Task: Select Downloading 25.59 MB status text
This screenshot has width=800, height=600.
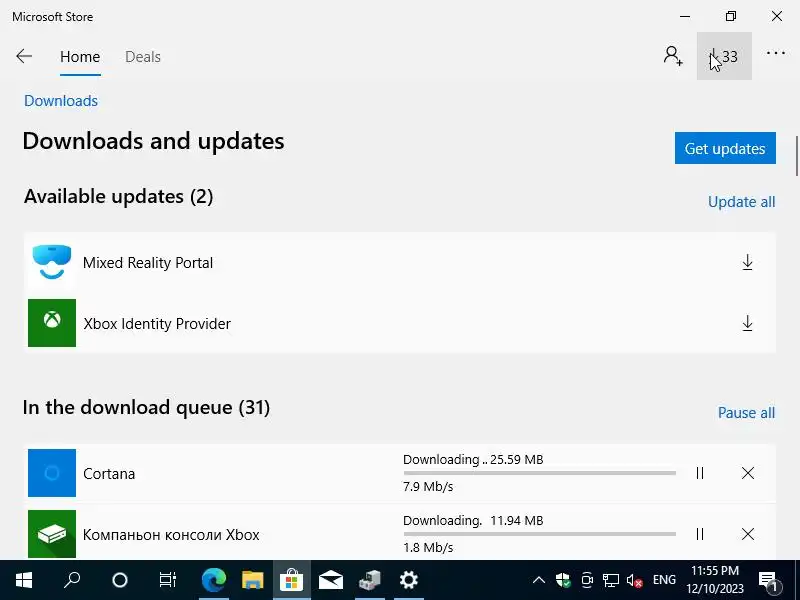Action: [473, 459]
